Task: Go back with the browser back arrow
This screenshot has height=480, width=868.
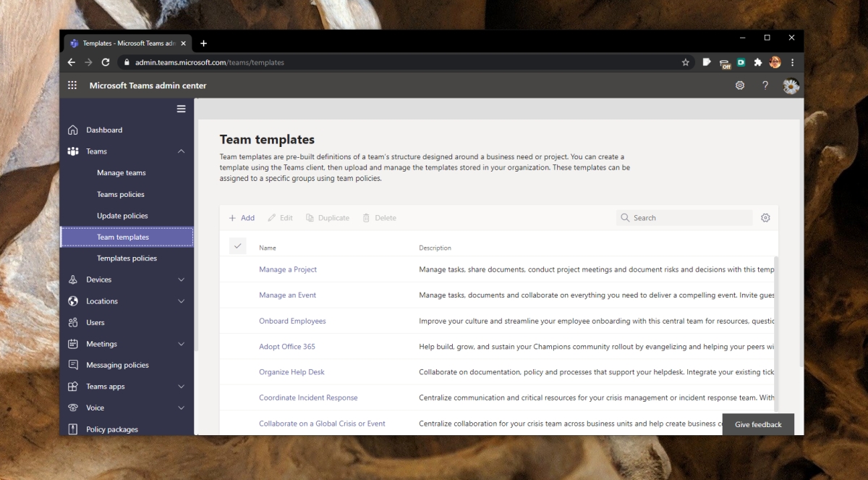Action: 72,62
